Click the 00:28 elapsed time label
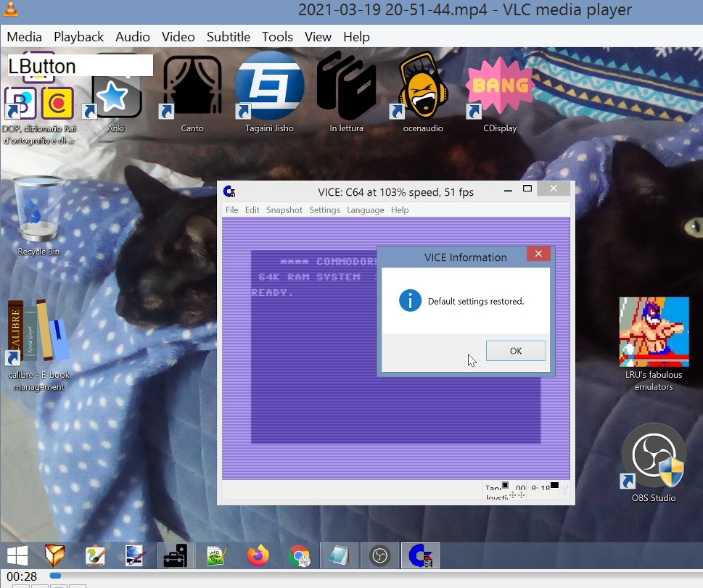Viewport: 703px width, 588px height. point(22,576)
